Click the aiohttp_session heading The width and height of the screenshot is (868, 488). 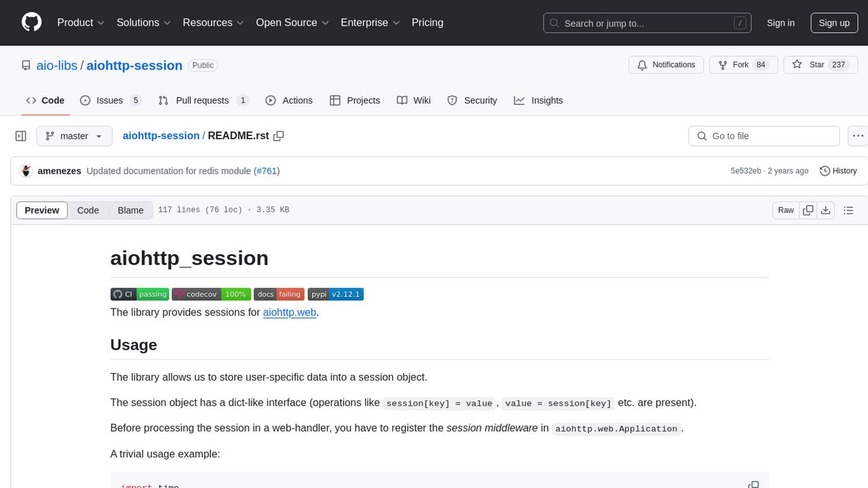(x=190, y=258)
